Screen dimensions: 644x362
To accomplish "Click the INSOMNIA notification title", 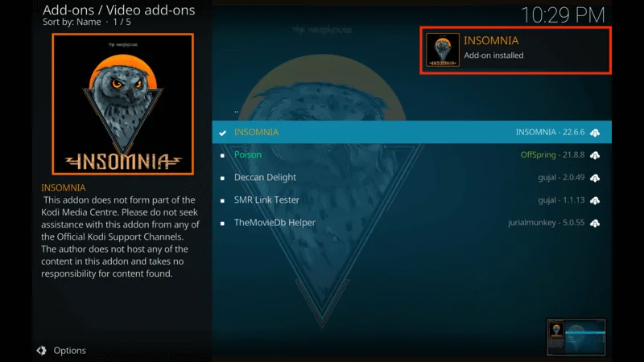I will 491,41.
